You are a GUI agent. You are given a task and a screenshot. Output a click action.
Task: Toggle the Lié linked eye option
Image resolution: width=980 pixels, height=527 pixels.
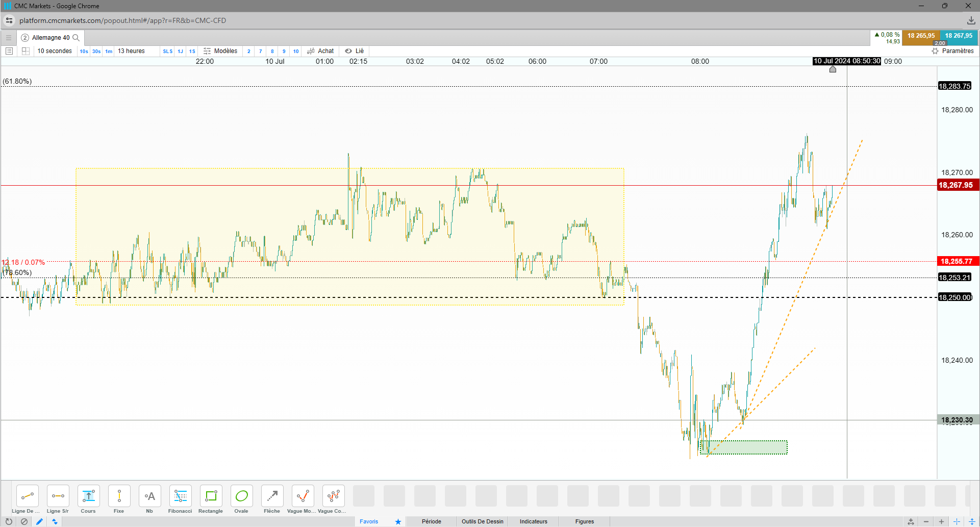pyautogui.click(x=354, y=51)
